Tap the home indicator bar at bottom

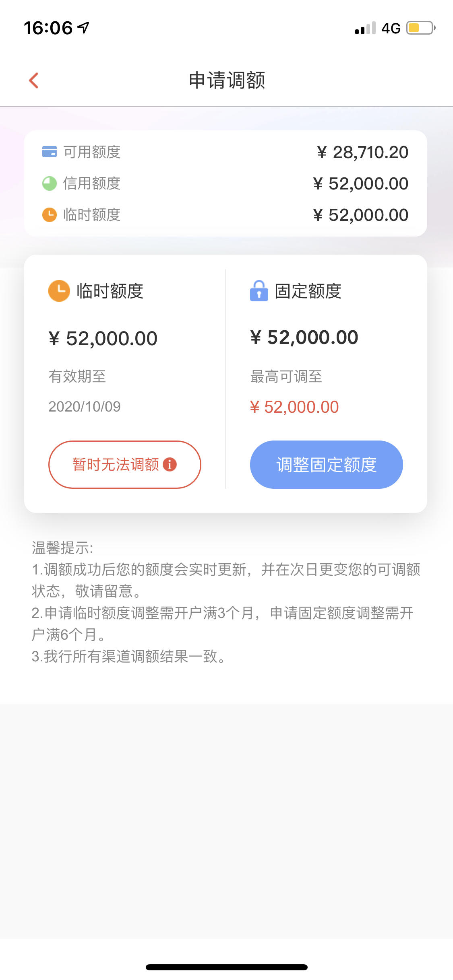click(x=227, y=967)
